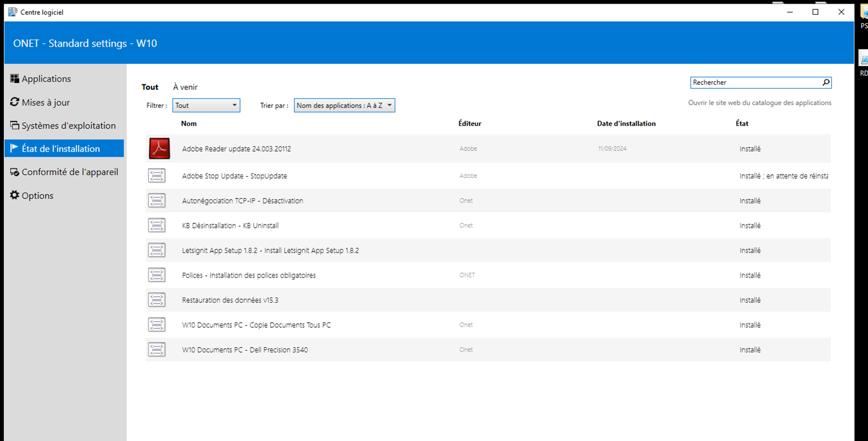868x441 pixels.
Task: Click the Autonégociation TCP-IP package icon
Action: coord(157,201)
